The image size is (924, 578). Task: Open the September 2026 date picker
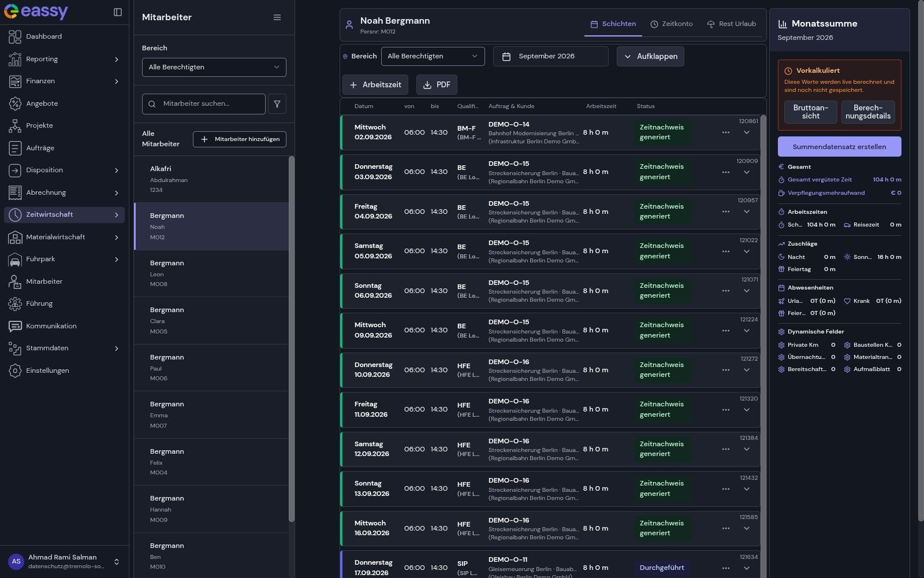point(551,56)
